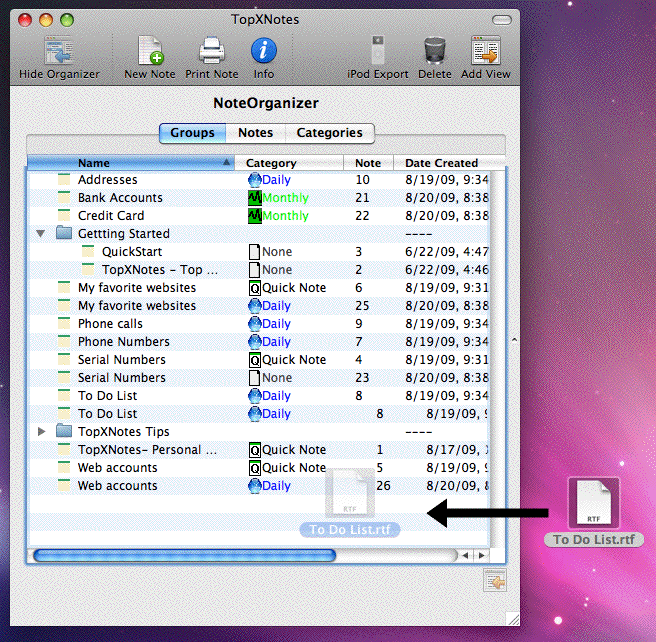Click the folder icon of TopXNotes Tips

(64, 431)
